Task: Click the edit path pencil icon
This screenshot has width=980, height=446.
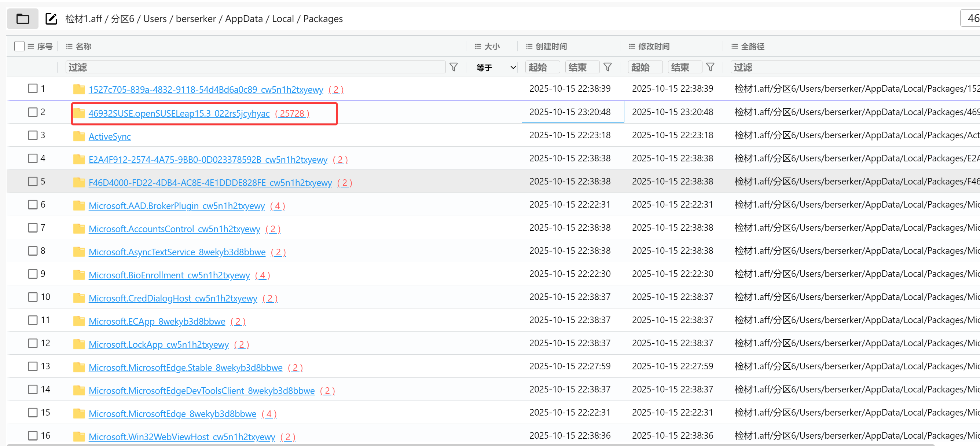Action: point(51,19)
